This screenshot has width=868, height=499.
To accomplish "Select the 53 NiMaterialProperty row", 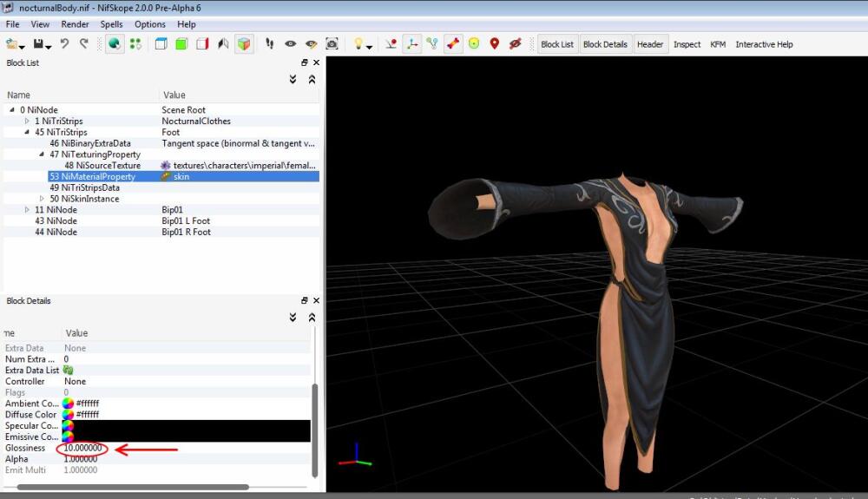I will pyautogui.click(x=161, y=176).
